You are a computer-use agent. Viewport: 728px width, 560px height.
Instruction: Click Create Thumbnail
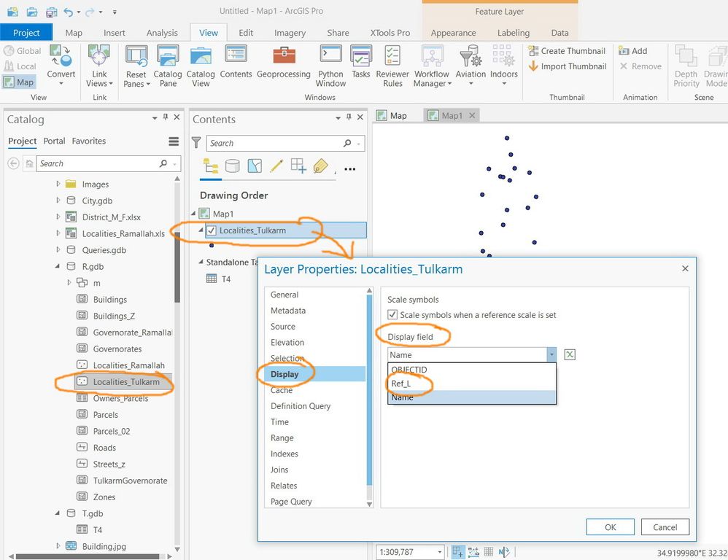pyautogui.click(x=568, y=51)
